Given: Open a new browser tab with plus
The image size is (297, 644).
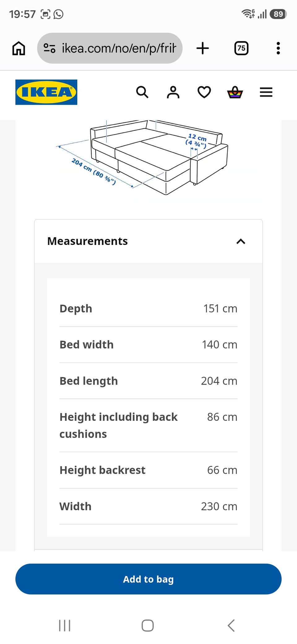Looking at the screenshot, I should click(x=203, y=48).
